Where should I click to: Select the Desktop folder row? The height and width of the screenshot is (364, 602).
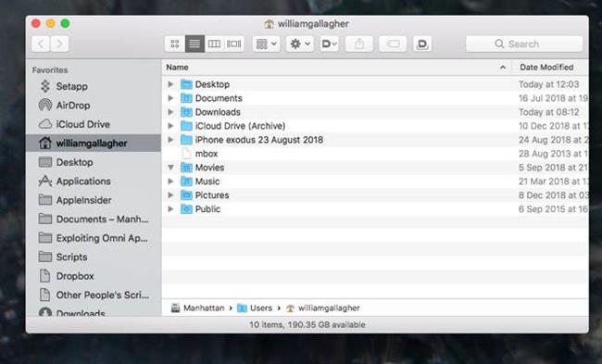(x=375, y=84)
